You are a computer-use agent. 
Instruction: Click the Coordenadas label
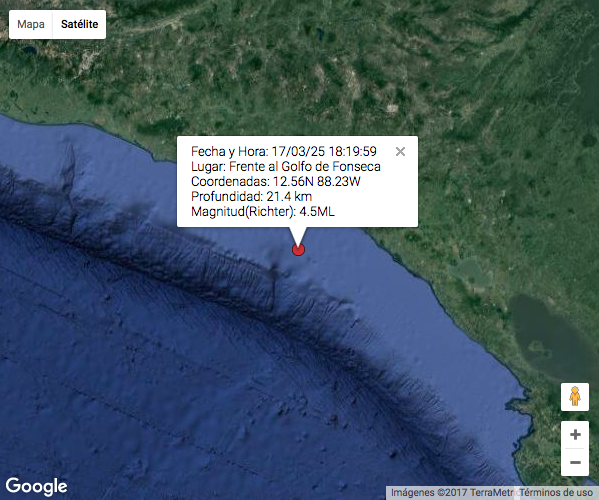tap(230, 181)
